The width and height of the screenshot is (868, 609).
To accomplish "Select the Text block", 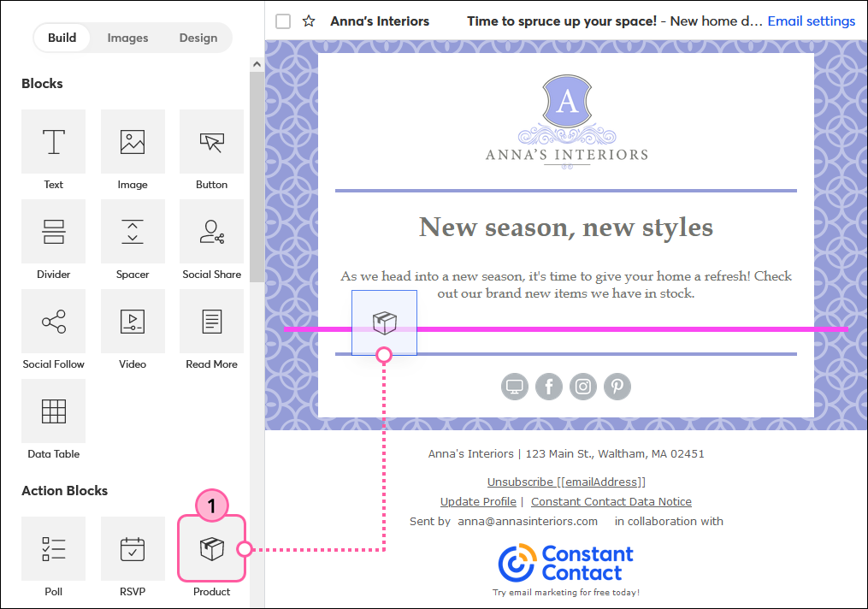I will click(x=54, y=142).
